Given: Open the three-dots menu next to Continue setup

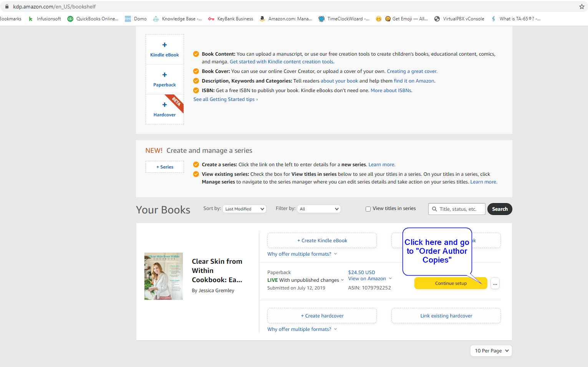Looking at the screenshot, I should click(x=495, y=283).
